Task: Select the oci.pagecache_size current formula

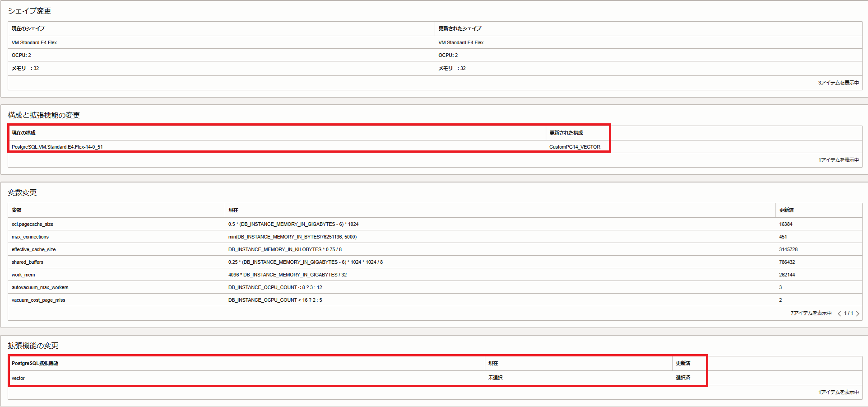Action: 293,224
